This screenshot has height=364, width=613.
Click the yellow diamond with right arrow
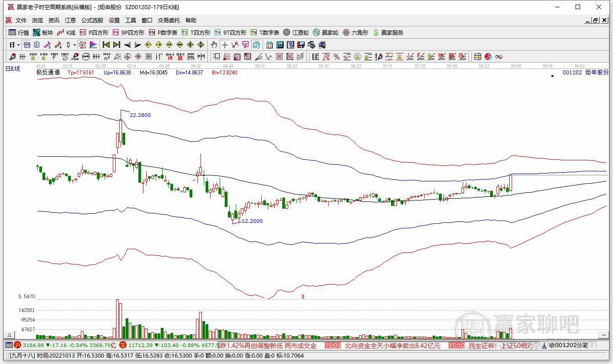[x=159, y=45]
